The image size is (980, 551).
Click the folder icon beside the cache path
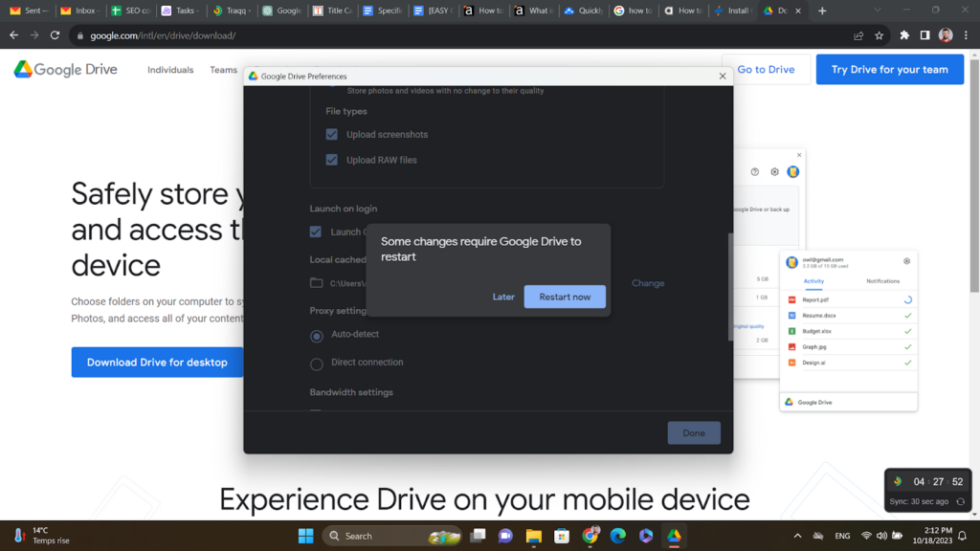317,282
